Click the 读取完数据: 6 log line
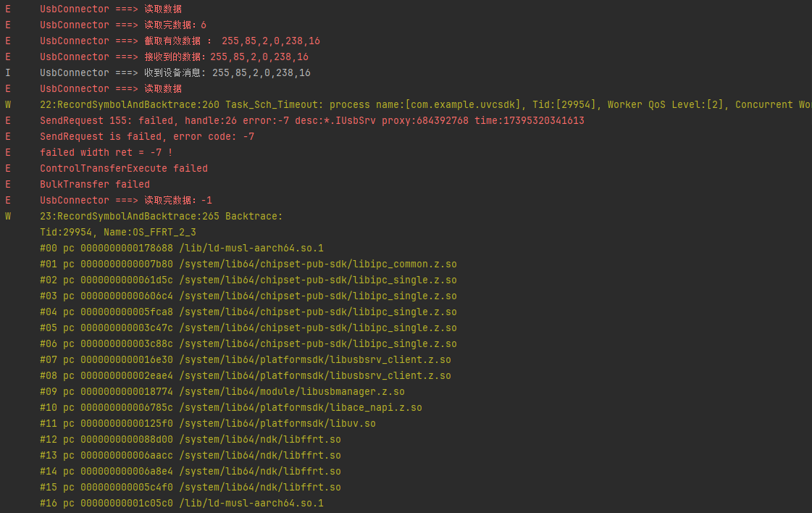Viewport: 812px width, 513px height. [x=123, y=25]
